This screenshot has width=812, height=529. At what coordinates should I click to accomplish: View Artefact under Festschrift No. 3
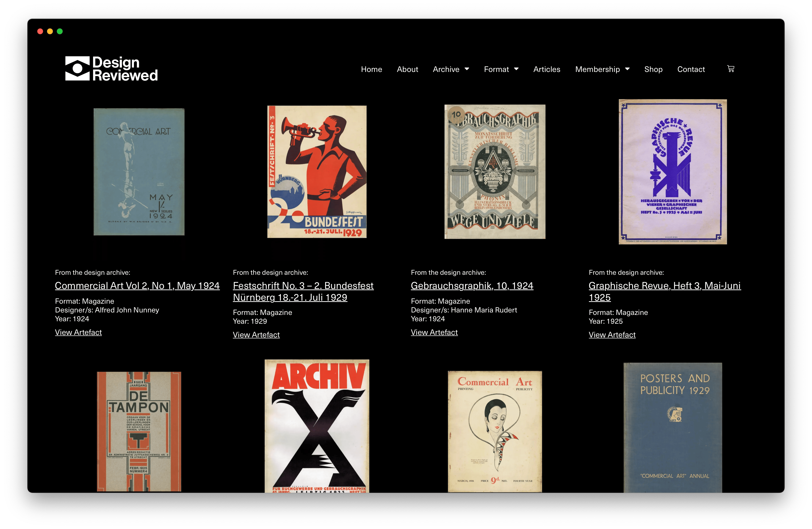click(x=256, y=335)
